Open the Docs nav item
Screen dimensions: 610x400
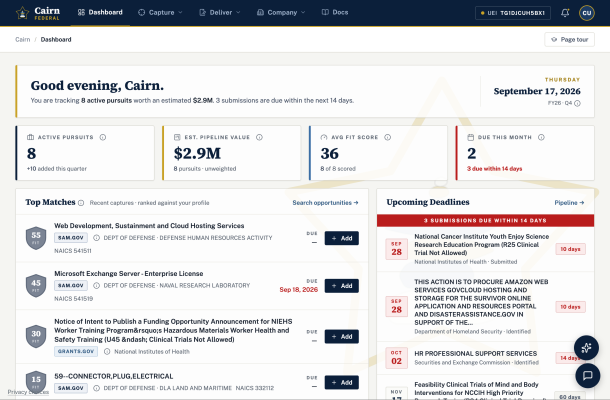coord(335,12)
